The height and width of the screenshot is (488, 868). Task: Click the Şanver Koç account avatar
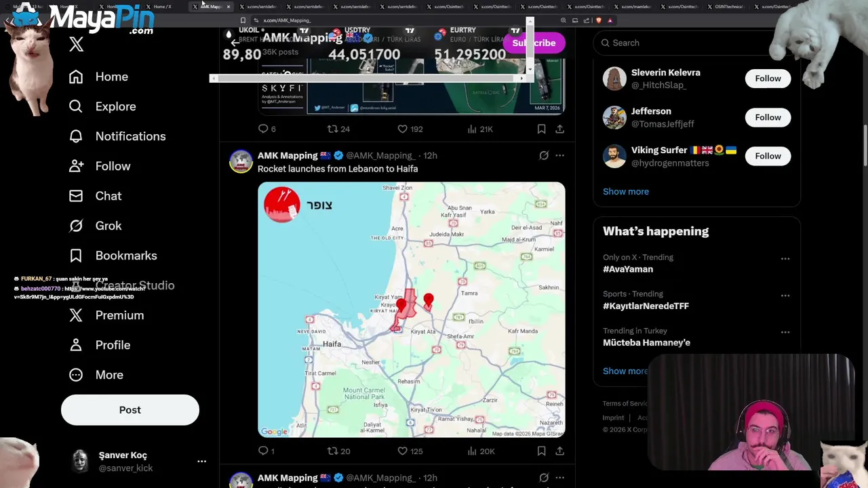click(x=80, y=462)
